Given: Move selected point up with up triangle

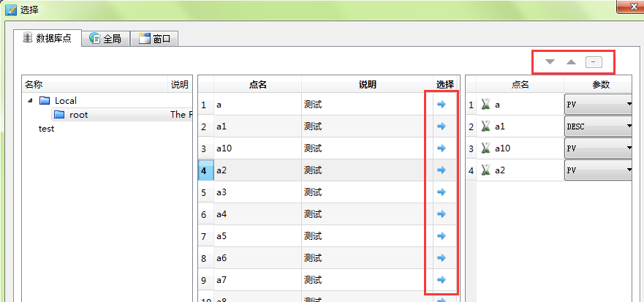Looking at the screenshot, I should pyautogui.click(x=572, y=62).
